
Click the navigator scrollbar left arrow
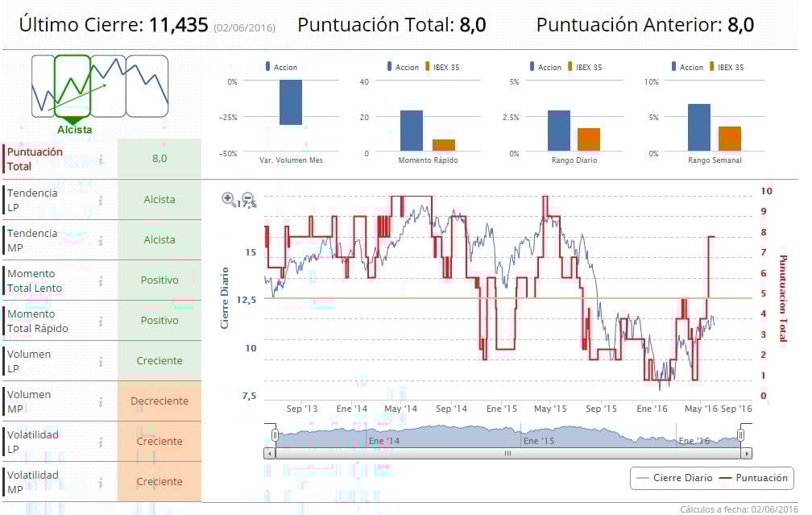(x=269, y=453)
